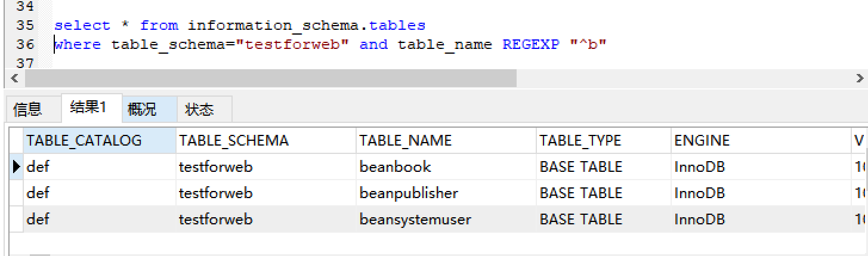Screen dimensions: 868x256
Task: Click the TABLE_CATALOG column header
Action: coord(100,141)
